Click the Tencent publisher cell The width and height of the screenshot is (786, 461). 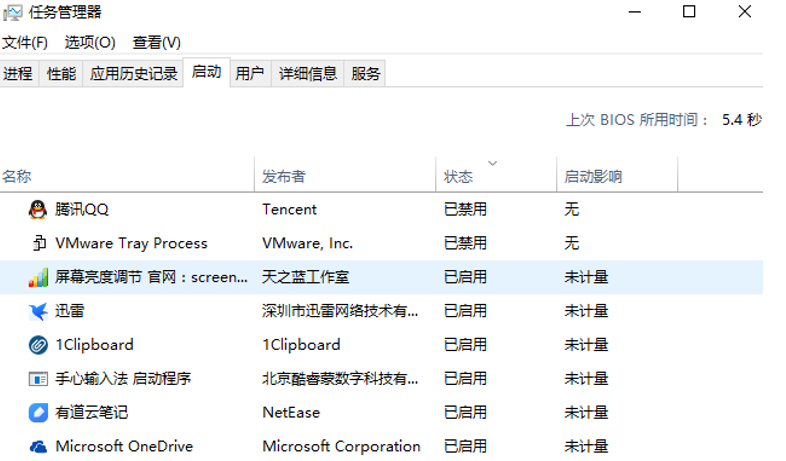289,209
